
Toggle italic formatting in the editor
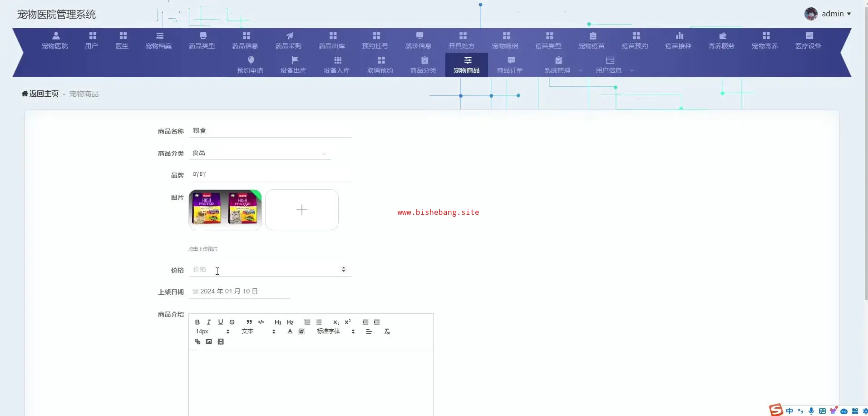[x=209, y=322]
